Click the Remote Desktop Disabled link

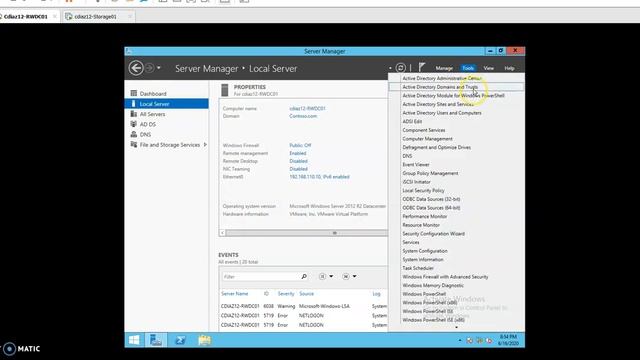click(x=298, y=161)
